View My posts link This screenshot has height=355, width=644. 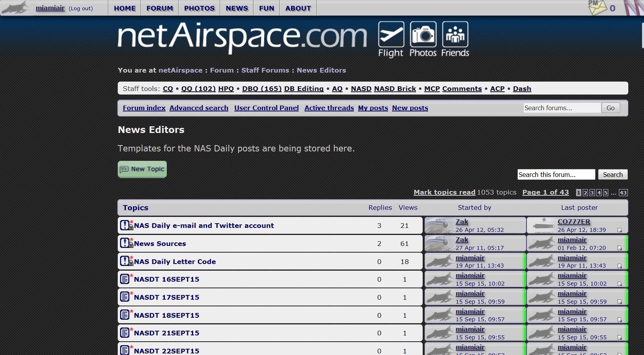pyautogui.click(x=373, y=108)
